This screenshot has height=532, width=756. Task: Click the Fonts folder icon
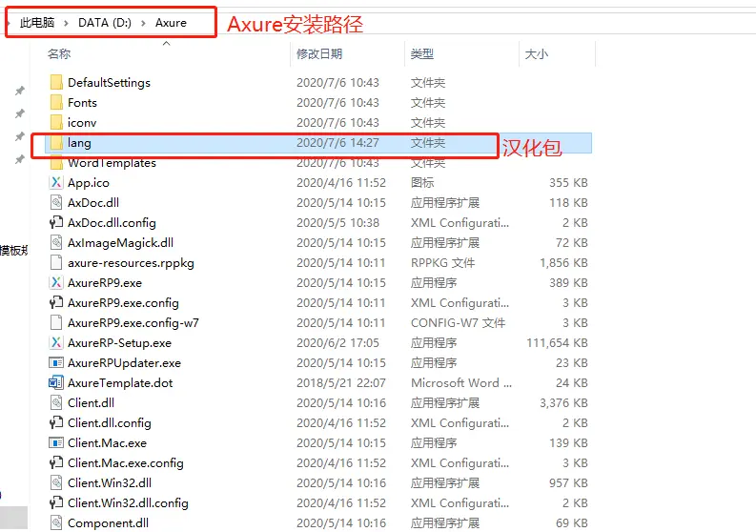(x=56, y=103)
